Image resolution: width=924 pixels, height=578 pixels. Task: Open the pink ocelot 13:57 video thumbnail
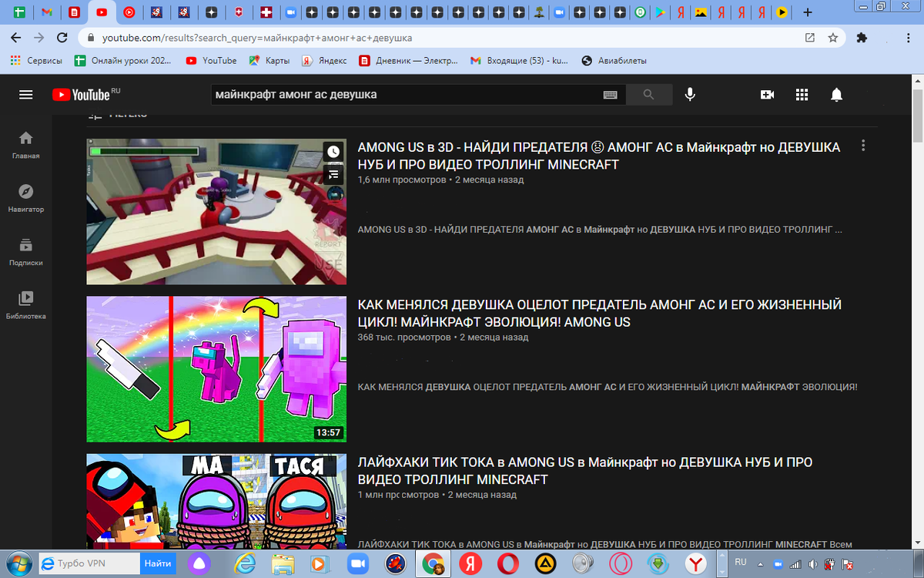(216, 369)
